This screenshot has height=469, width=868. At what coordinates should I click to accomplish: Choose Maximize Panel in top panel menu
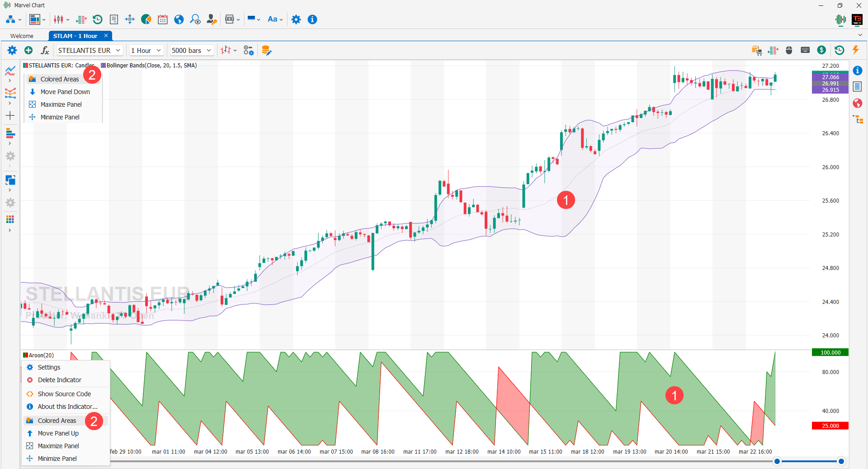63,104
